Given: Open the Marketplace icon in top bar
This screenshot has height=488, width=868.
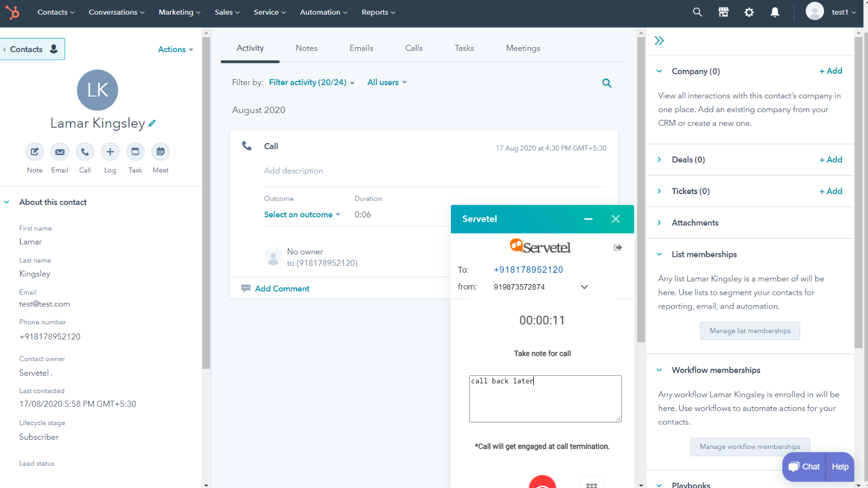Looking at the screenshot, I should pos(724,12).
